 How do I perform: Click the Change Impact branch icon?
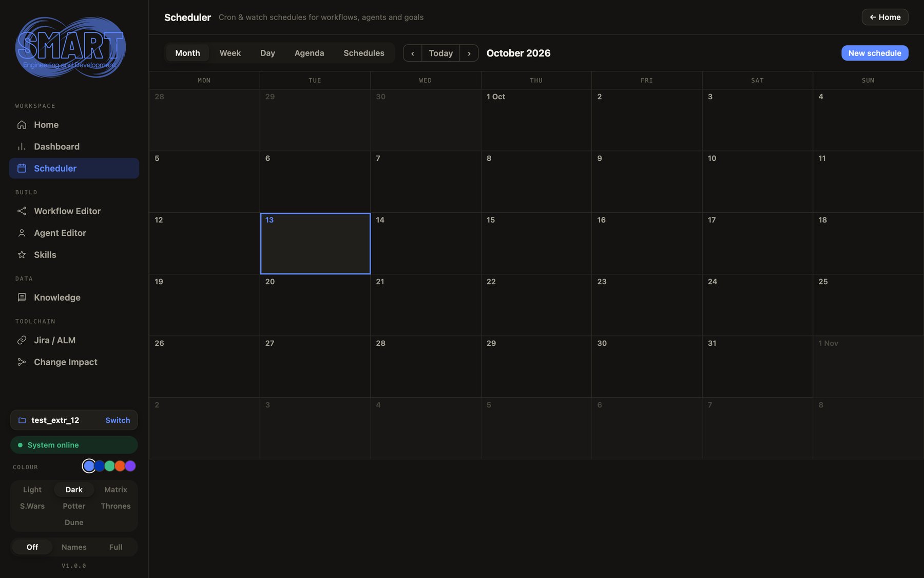pos(22,362)
